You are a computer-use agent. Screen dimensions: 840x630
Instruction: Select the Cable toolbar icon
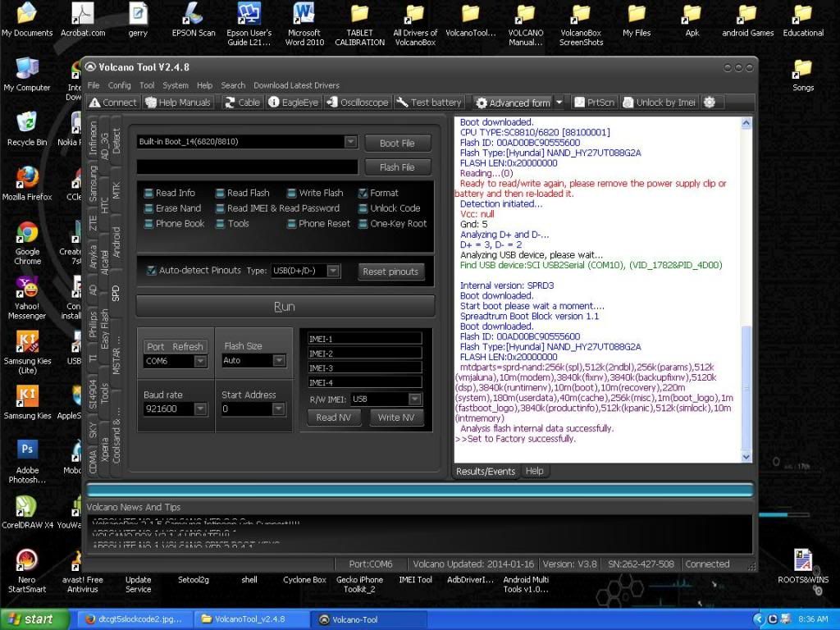tap(242, 103)
